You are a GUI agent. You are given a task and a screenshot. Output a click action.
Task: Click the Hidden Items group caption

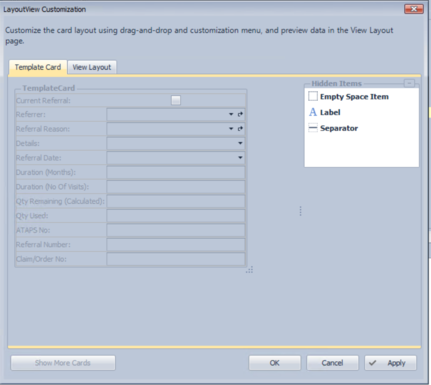click(336, 83)
